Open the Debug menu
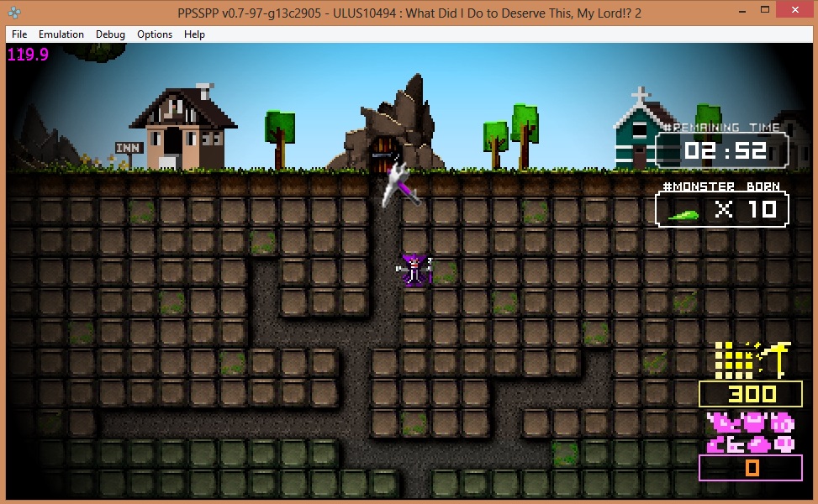This screenshot has height=504, width=818. pos(110,34)
